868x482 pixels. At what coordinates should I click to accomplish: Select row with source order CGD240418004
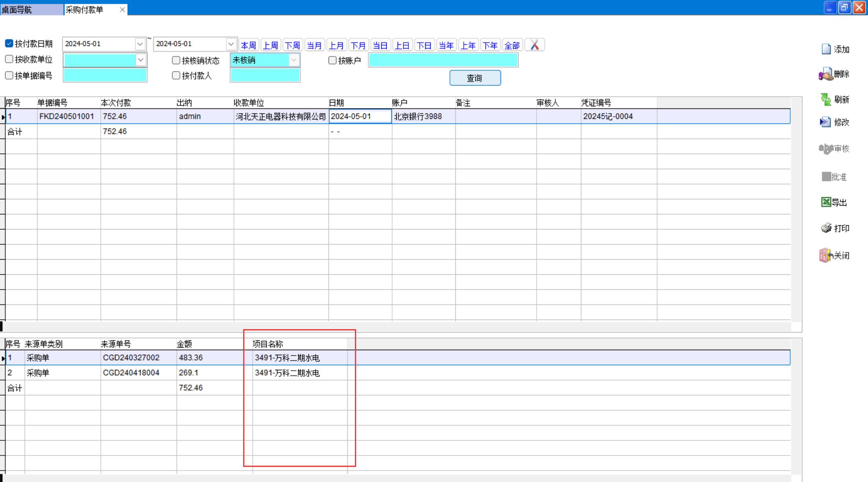coord(131,373)
